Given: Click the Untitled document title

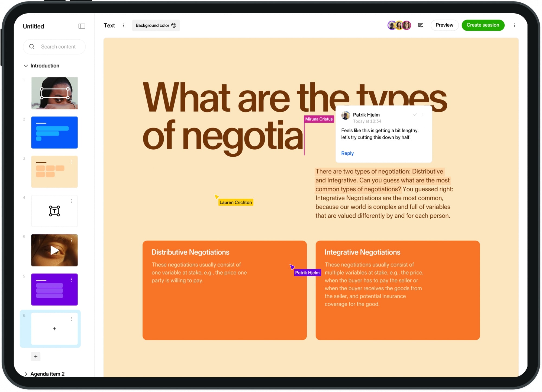Looking at the screenshot, I should coord(34,26).
